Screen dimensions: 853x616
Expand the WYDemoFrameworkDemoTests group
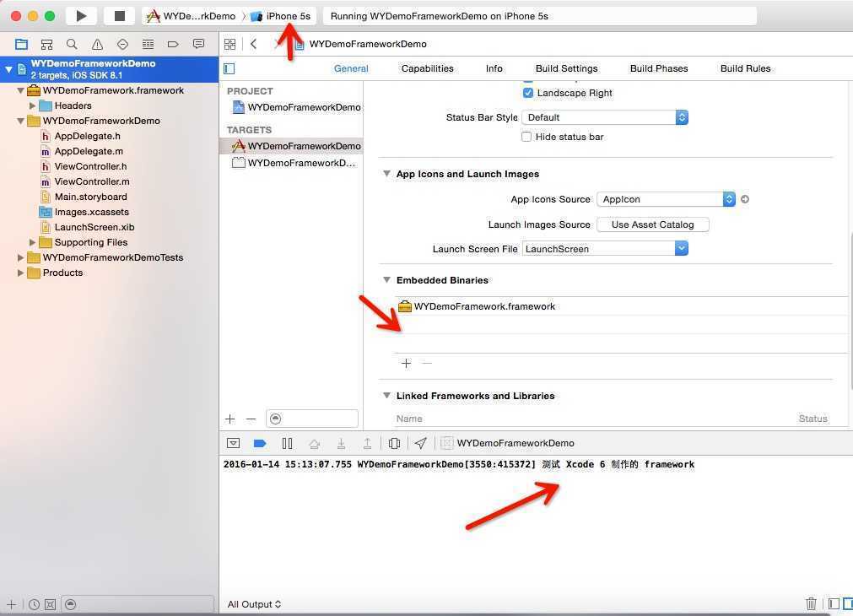click(x=20, y=257)
